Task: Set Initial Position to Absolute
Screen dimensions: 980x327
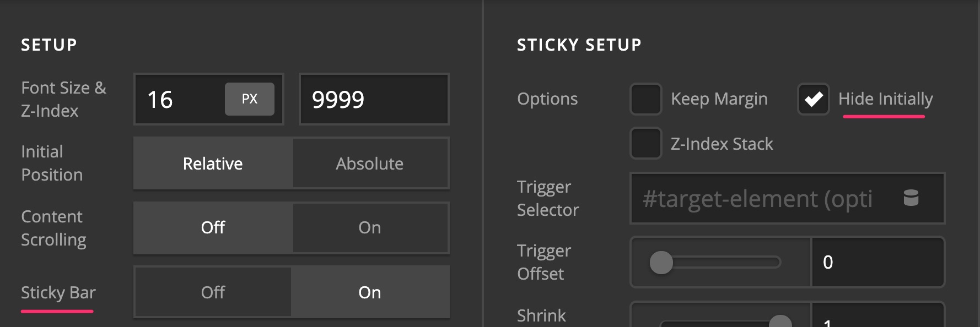Action: pyautogui.click(x=370, y=163)
